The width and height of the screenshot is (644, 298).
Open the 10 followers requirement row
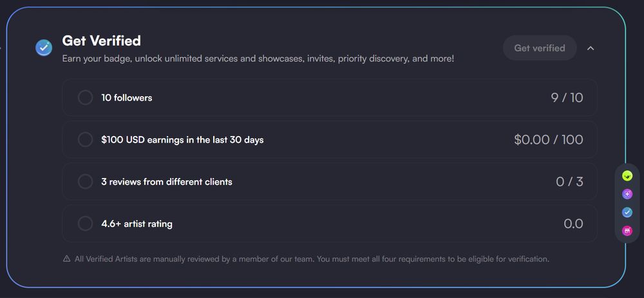pyautogui.click(x=329, y=97)
